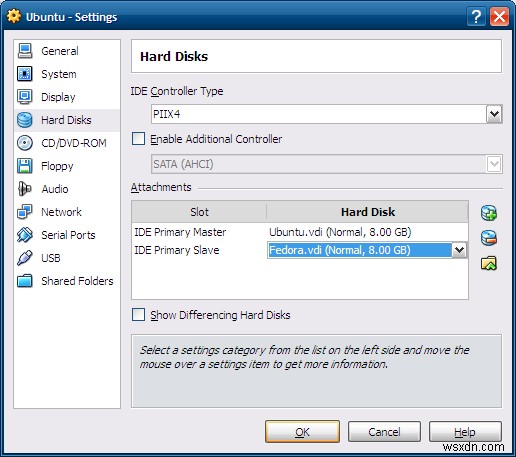The height and width of the screenshot is (457, 516).
Task: Click the General monitor icon in sidebar
Action: tap(25, 51)
